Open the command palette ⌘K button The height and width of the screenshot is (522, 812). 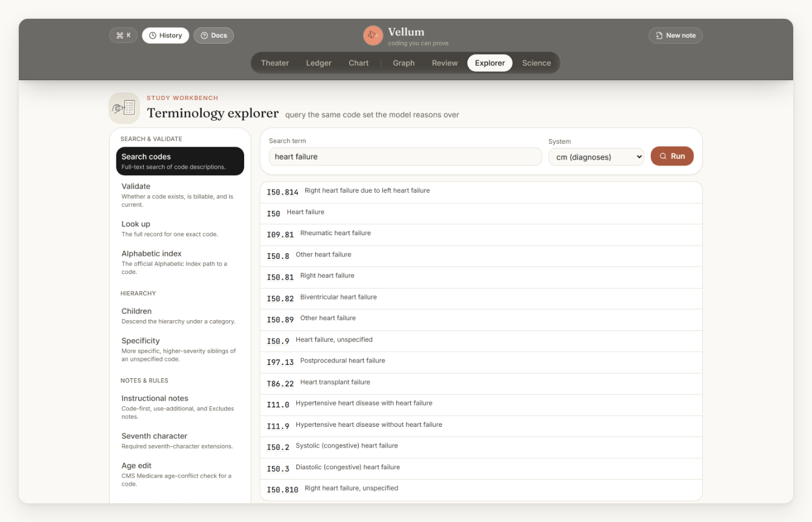[124, 35]
